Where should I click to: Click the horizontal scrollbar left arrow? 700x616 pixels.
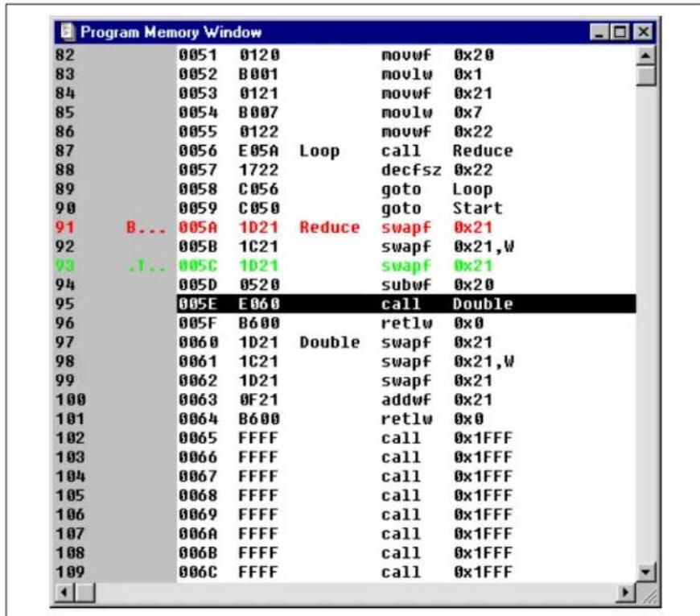click(64, 593)
